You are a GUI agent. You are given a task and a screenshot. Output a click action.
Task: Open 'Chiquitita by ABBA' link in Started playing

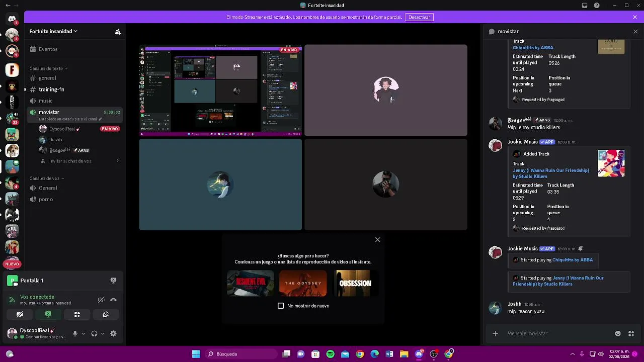tap(573, 260)
